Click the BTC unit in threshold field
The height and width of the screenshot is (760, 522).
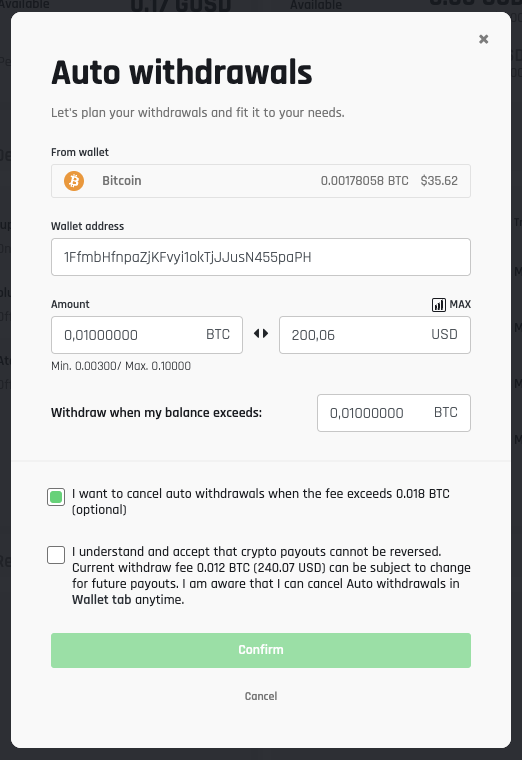[x=445, y=412]
